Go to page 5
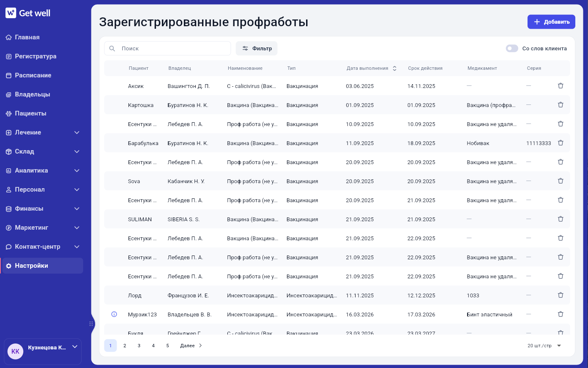This screenshot has width=588, height=368. click(x=168, y=346)
